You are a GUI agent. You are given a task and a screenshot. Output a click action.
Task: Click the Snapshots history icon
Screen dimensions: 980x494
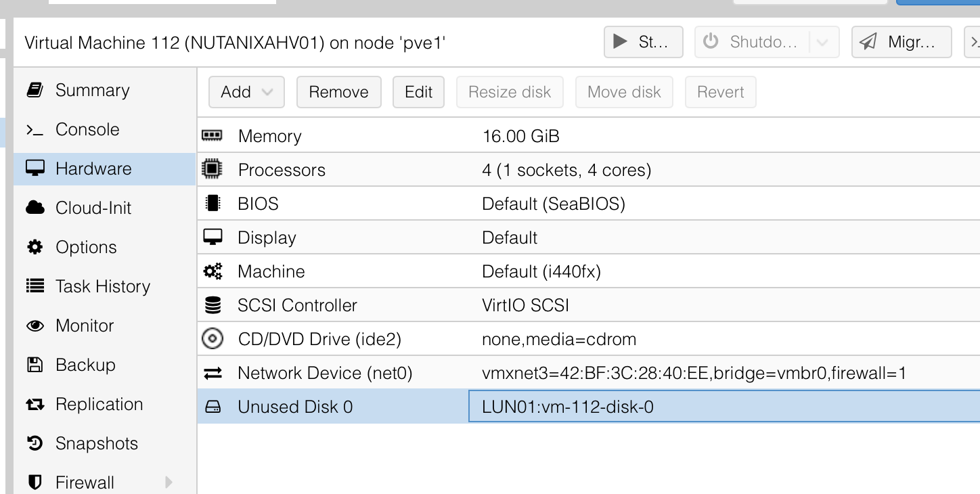pos(35,443)
